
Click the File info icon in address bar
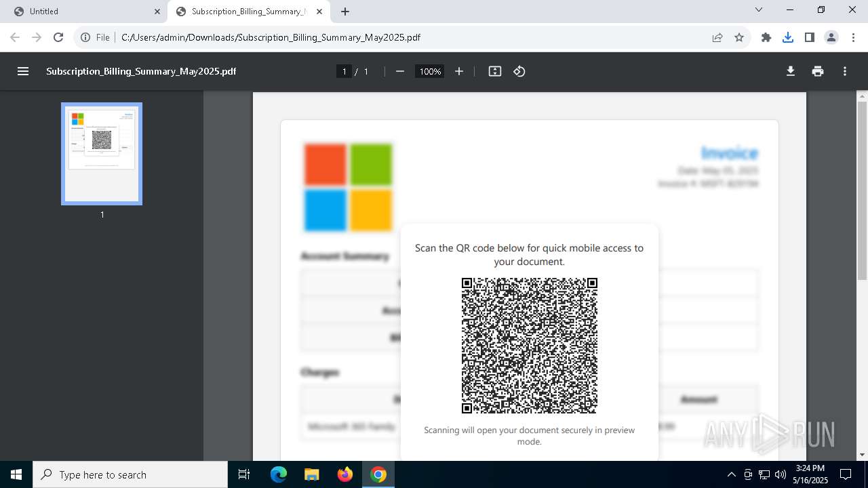[95, 37]
